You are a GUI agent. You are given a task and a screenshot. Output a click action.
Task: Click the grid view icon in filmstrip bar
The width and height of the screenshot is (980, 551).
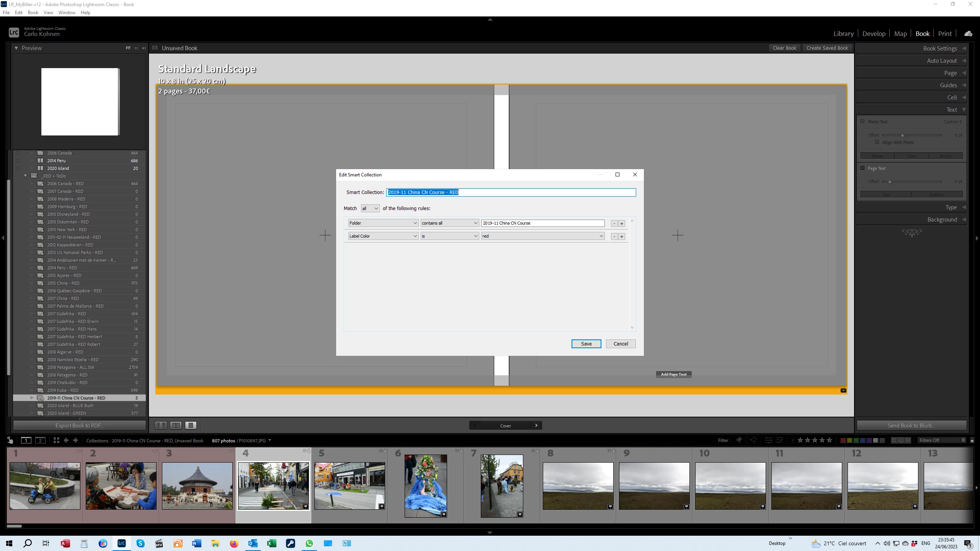(56, 440)
